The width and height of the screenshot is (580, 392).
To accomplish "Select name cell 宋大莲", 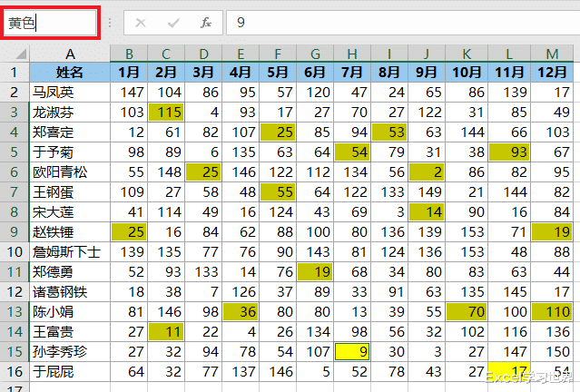I will click(x=70, y=212).
